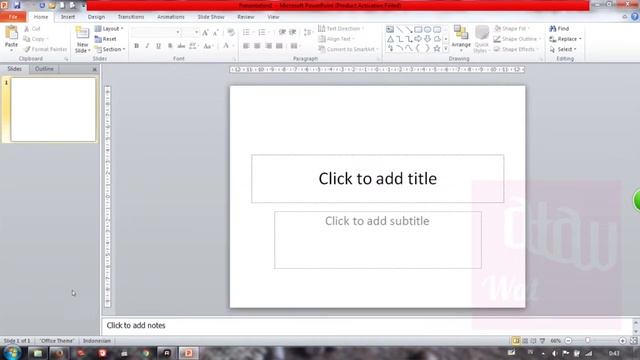Image resolution: width=640 pixels, height=360 pixels.
Task: Click the zoom slider handle
Action: tap(588, 340)
